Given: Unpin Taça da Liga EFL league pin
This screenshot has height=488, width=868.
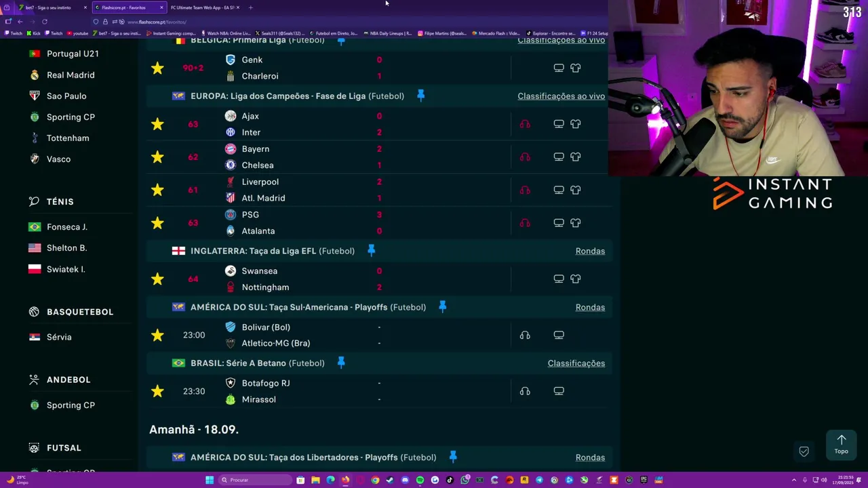Looking at the screenshot, I should coord(371,251).
